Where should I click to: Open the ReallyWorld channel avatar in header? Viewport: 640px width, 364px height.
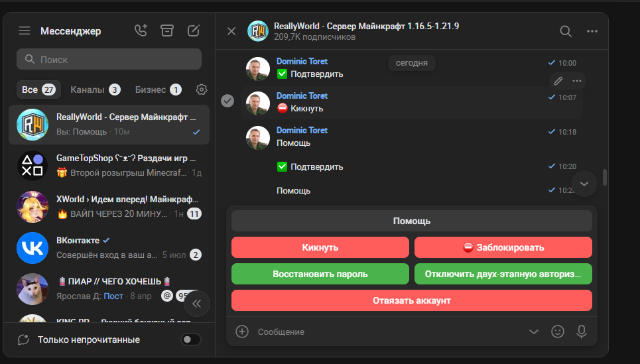coord(258,31)
